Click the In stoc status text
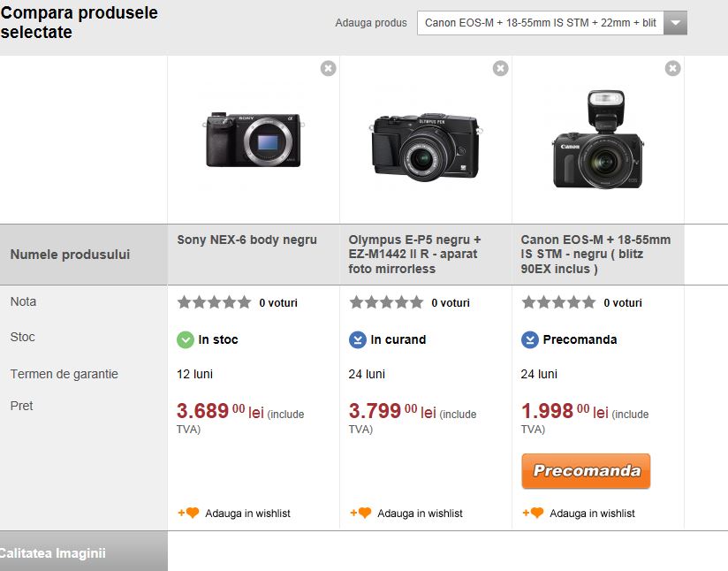 (x=218, y=339)
